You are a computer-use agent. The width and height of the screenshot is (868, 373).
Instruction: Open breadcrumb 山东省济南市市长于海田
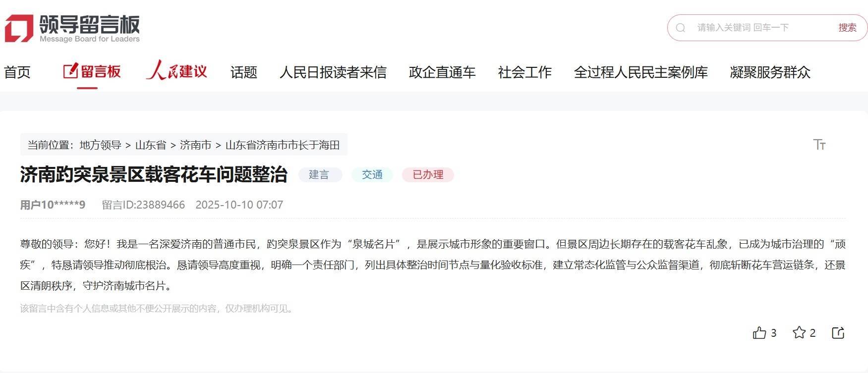pyautogui.click(x=283, y=145)
